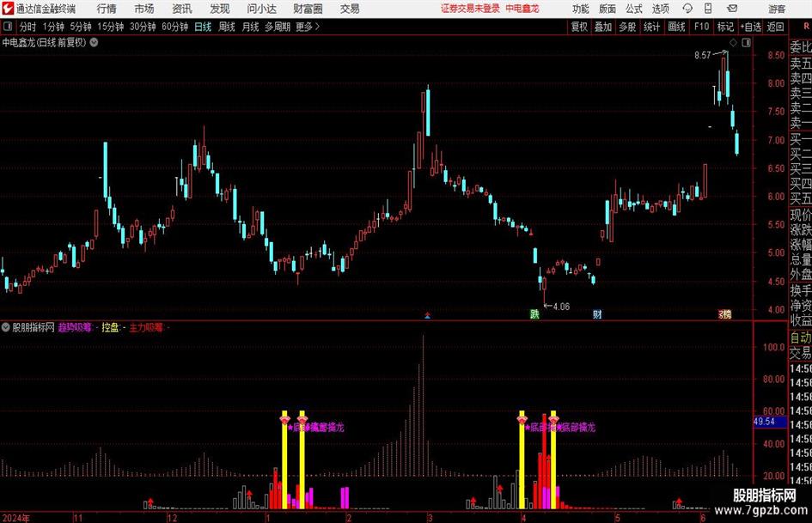Click the diamond icon above the chart
The height and width of the screenshot is (523, 812).
733,42
